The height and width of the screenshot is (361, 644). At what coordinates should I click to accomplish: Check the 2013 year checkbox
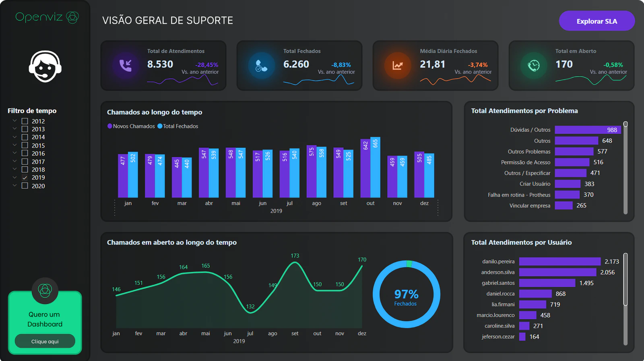point(25,129)
